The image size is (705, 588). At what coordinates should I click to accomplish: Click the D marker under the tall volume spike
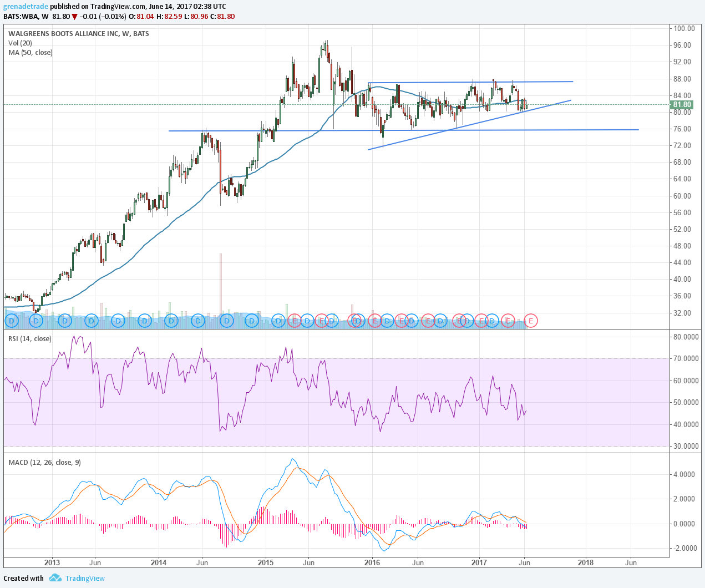click(226, 321)
